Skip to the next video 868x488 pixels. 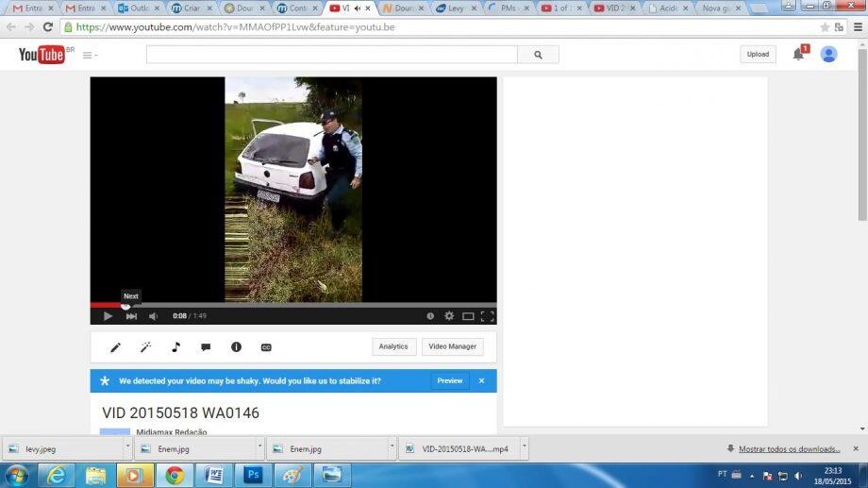[x=131, y=316]
